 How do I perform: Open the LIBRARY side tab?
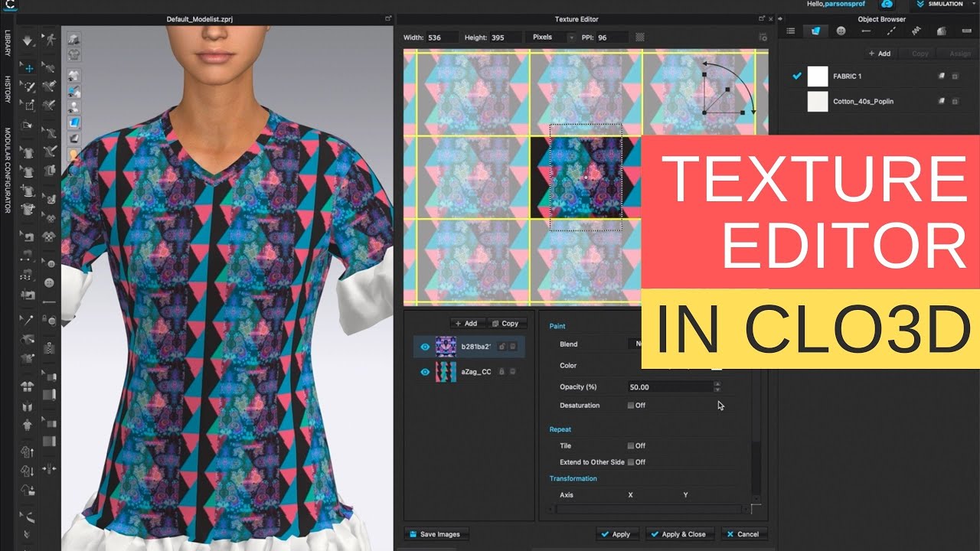point(8,44)
